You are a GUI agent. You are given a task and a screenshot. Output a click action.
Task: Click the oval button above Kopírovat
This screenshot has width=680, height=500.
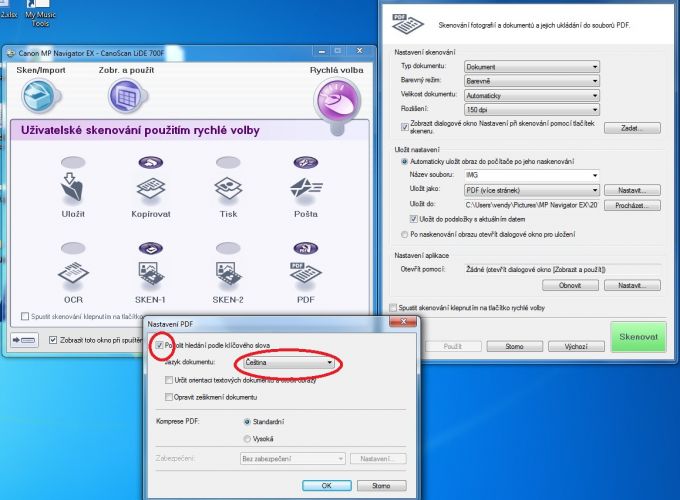click(x=150, y=163)
